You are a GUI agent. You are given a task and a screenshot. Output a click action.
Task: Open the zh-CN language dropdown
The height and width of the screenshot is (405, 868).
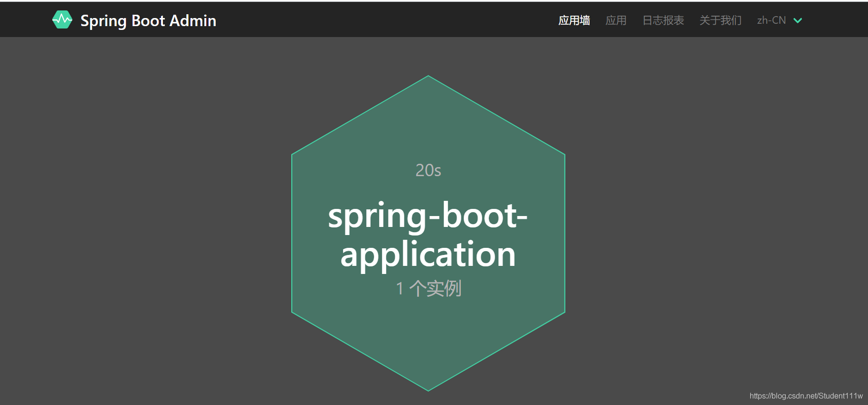click(779, 20)
